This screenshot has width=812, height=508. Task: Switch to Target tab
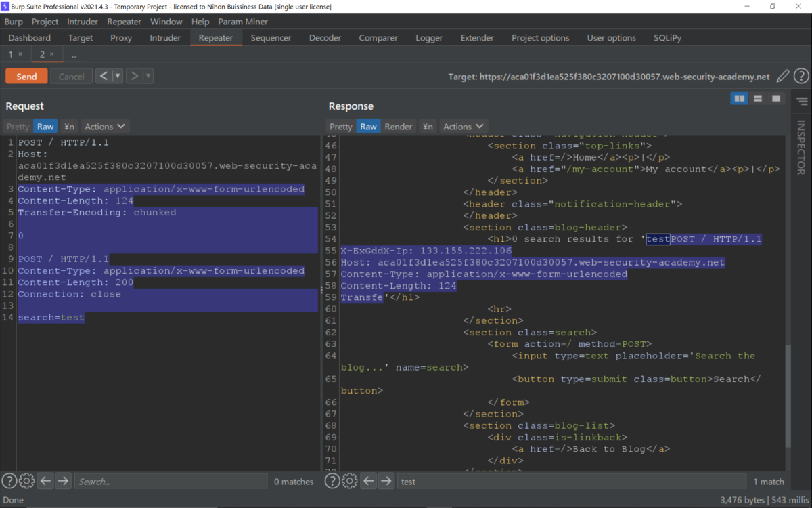81,38
